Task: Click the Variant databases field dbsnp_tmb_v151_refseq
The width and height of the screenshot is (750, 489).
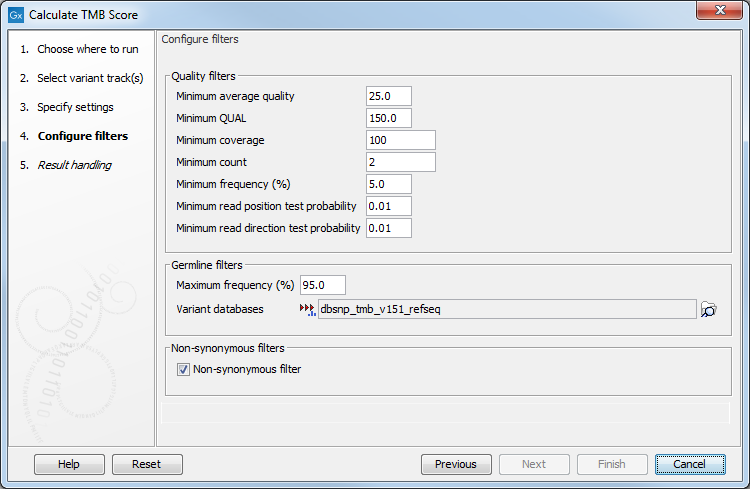Action: [507, 309]
